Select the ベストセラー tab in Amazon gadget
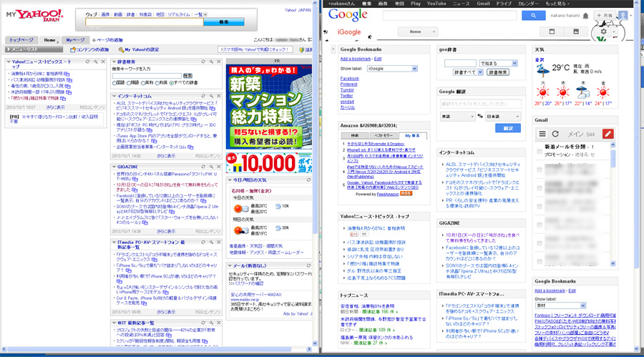Viewport: 644px width, 357px height. 384,135
